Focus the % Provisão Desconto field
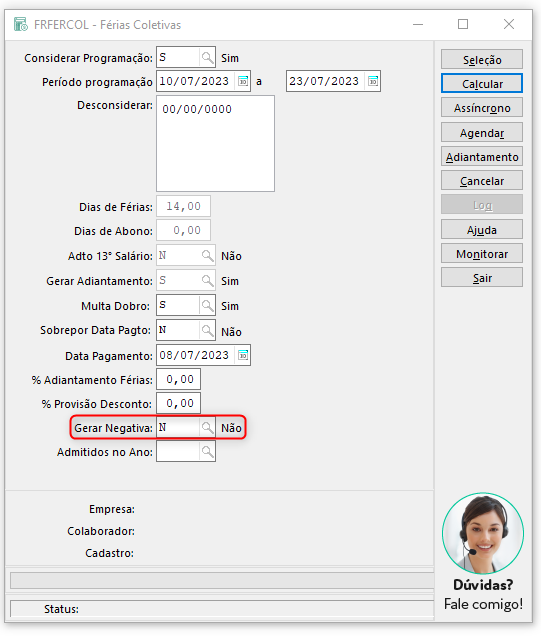Screen dimensions: 541x636 pos(178,403)
